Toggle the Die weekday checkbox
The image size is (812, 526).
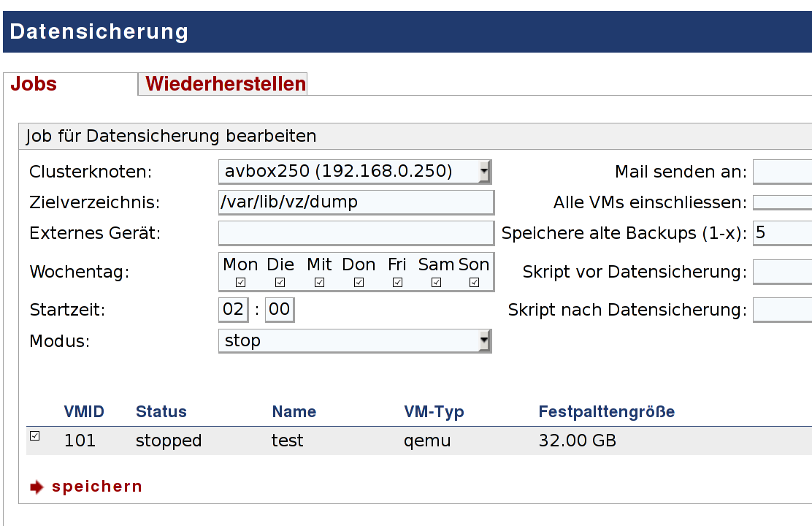coord(280,282)
